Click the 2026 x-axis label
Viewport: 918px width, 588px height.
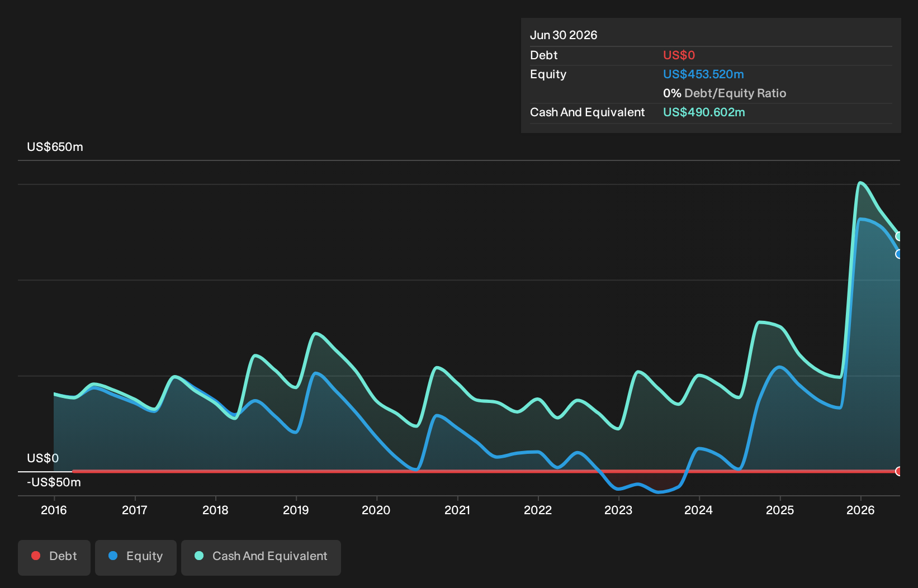(x=860, y=510)
